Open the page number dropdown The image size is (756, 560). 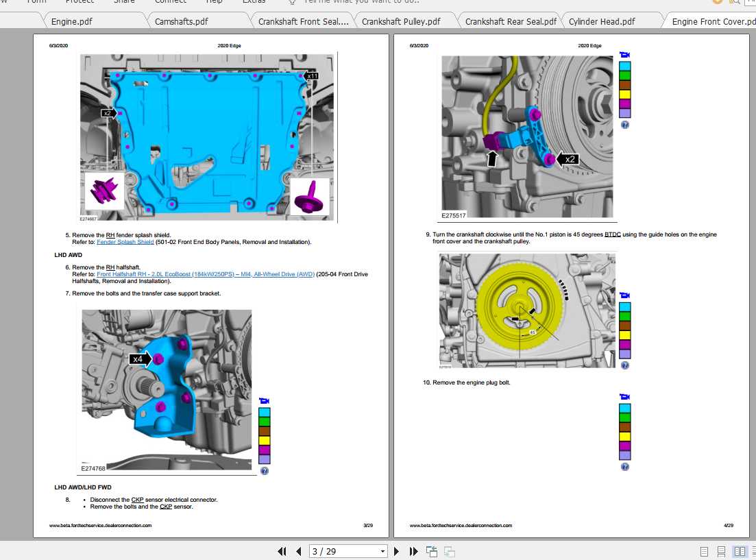pos(382,551)
